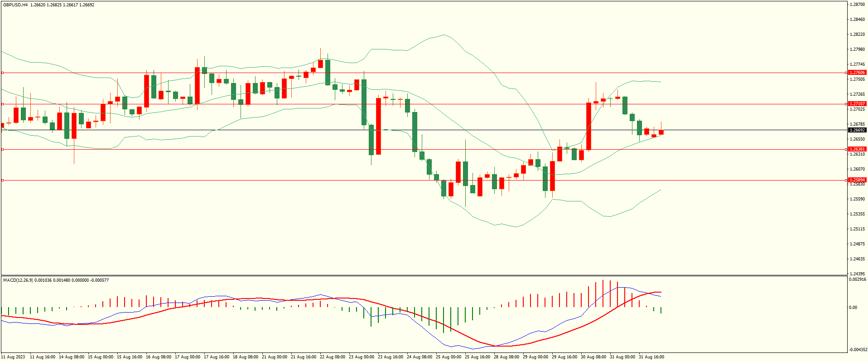This screenshot has width=868, height=362.
Task: Click the 11 Aug 2023 date label
Action: click(x=13, y=357)
